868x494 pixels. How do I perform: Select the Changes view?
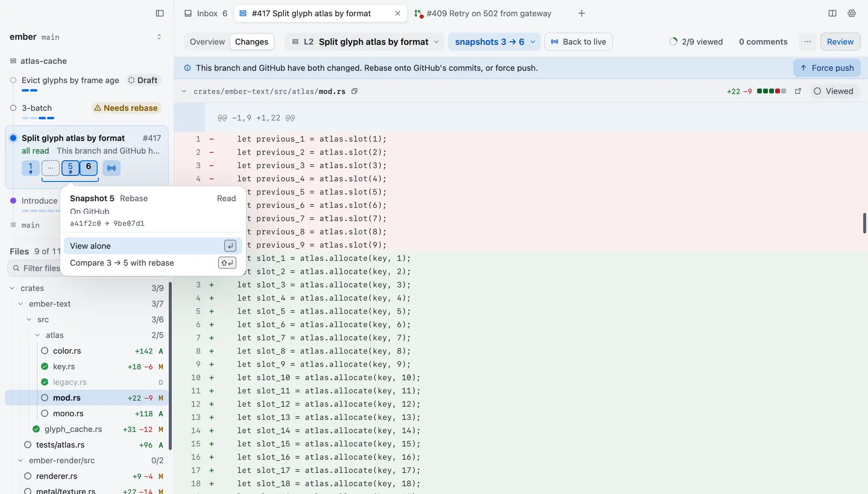251,42
